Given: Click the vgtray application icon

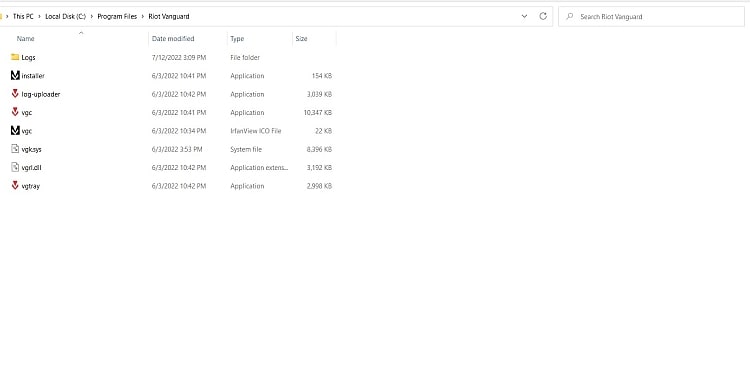Looking at the screenshot, I should [x=15, y=186].
